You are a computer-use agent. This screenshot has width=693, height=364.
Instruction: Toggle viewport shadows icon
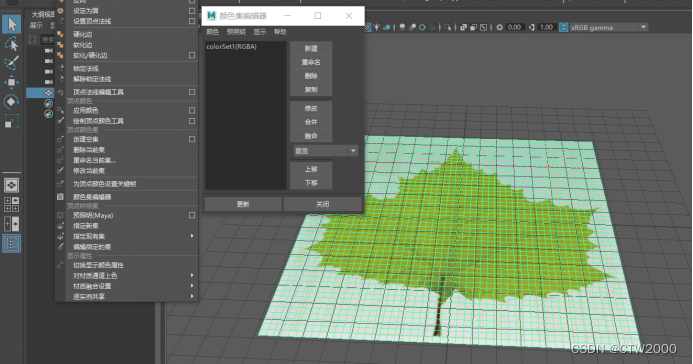click(x=387, y=27)
